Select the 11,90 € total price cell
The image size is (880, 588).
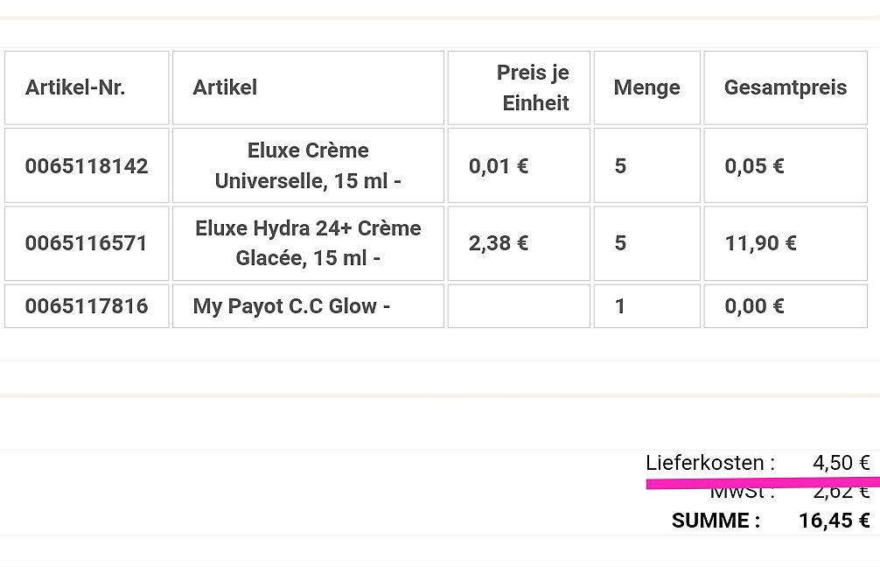click(760, 243)
